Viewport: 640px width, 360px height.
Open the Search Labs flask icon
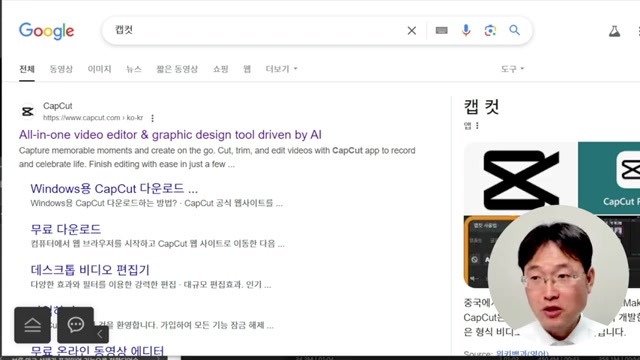[x=614, y=31]
